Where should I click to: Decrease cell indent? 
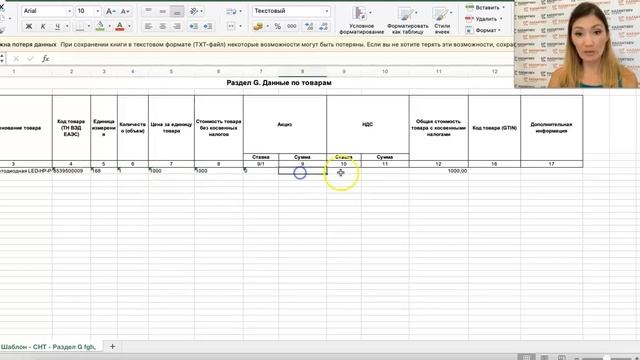(193, 27)
